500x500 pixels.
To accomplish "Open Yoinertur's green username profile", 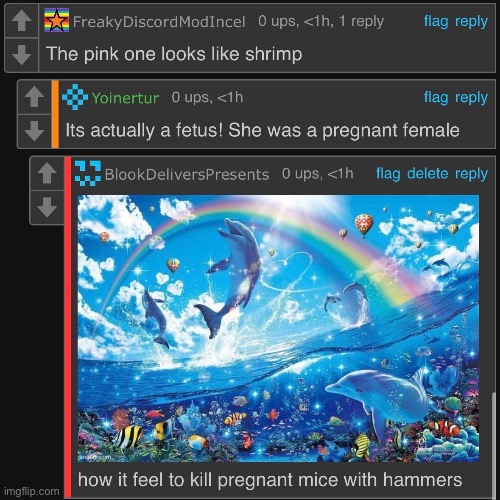I will (125, 98).
